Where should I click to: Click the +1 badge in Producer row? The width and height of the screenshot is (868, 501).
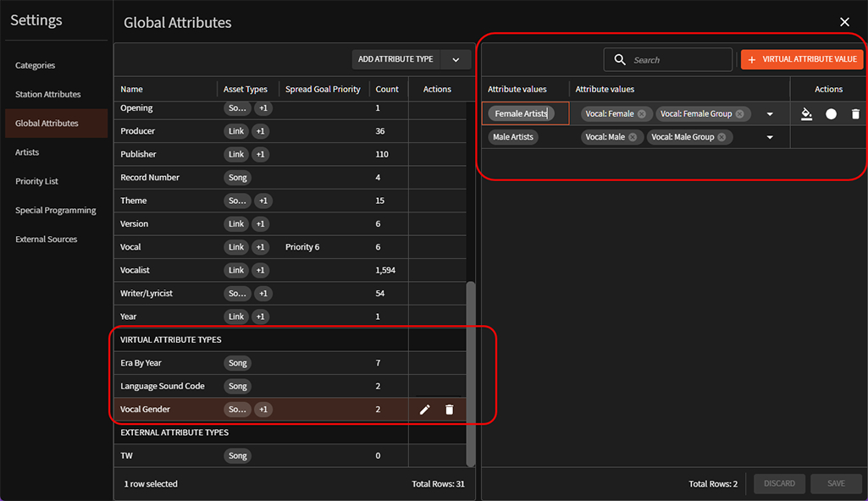tap(261, 131)
